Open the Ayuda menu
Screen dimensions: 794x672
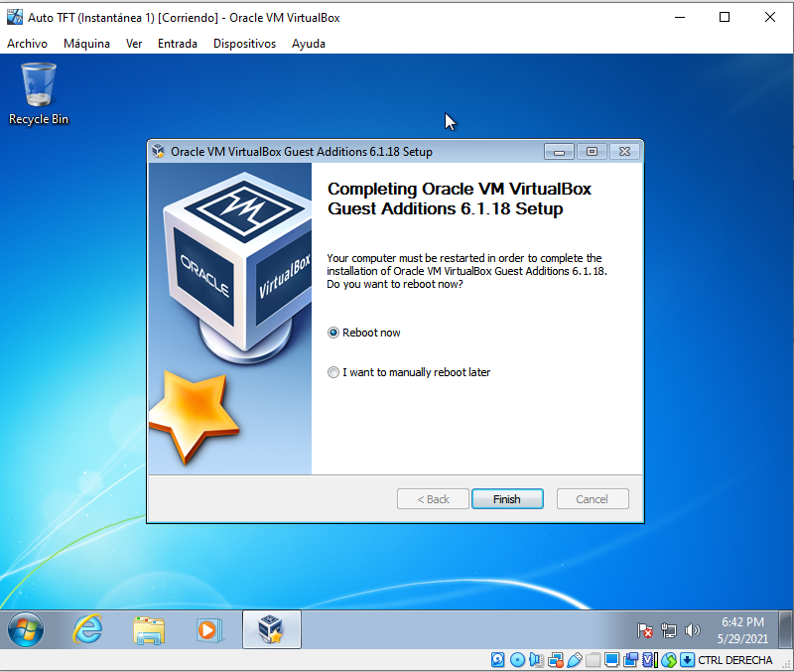point(309,44)
